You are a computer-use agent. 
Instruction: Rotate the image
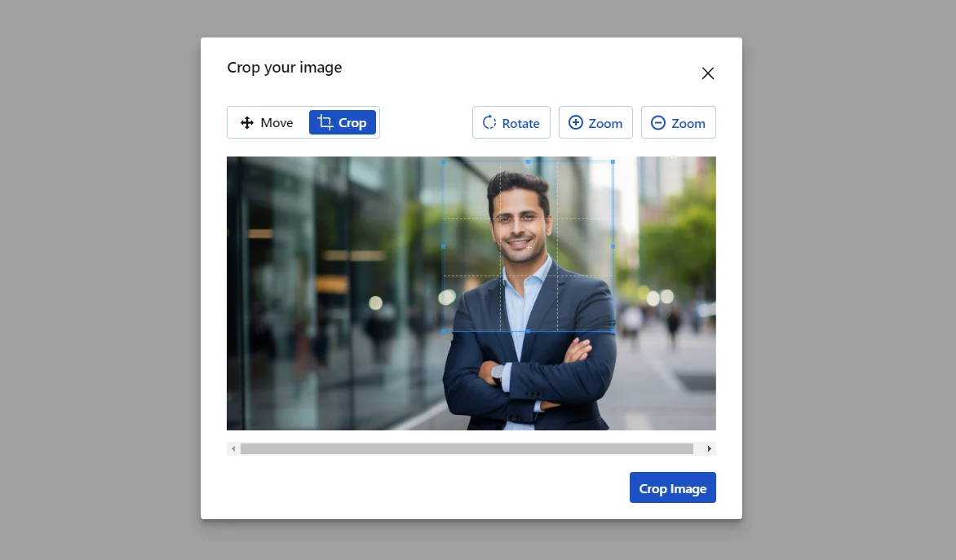pos(511,122)
